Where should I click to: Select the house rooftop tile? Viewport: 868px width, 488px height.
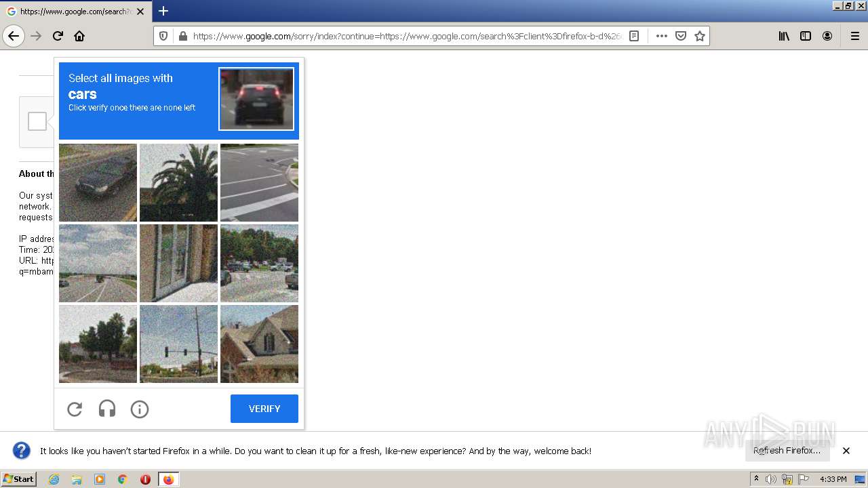[259, 344]
